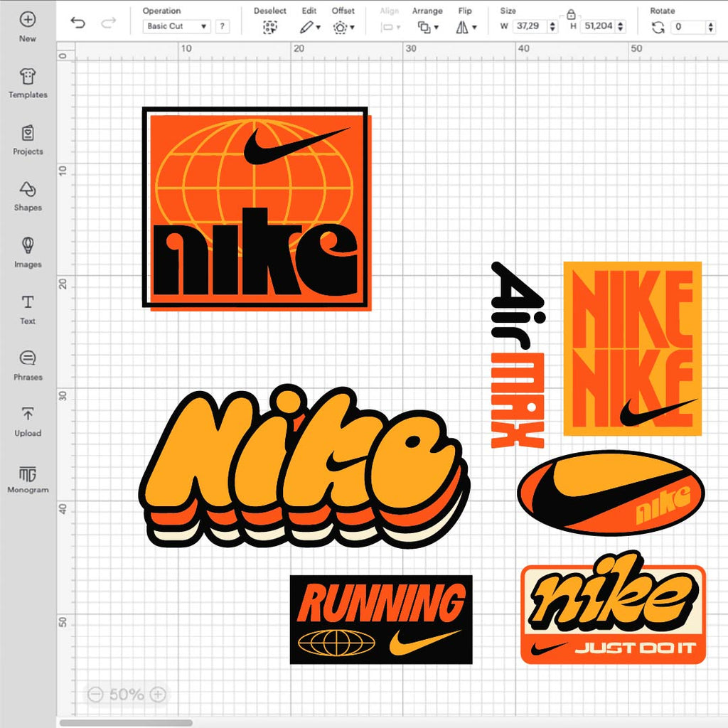Open the Images library
This screenshot has width=728, height=728.
28,247
